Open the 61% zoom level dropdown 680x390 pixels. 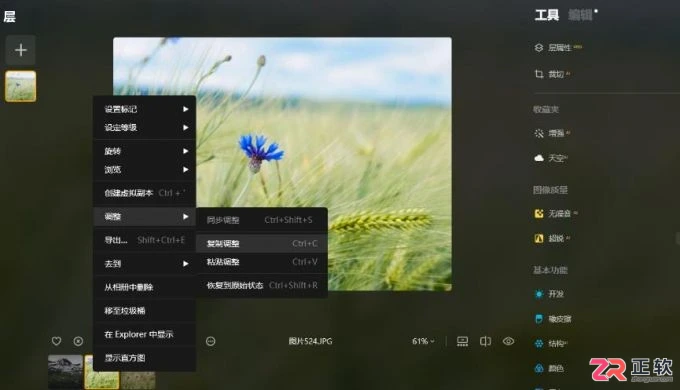tap(423, 341)
